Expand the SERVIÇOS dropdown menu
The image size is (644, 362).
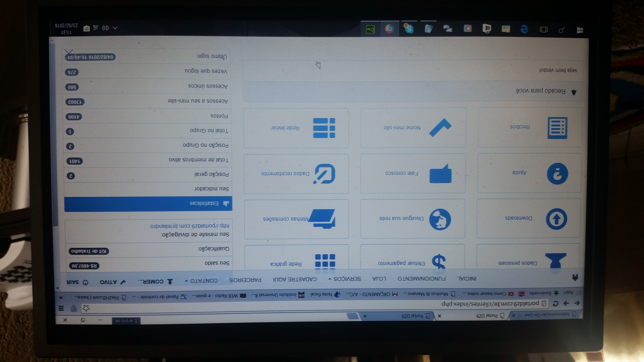pos(345,279)
